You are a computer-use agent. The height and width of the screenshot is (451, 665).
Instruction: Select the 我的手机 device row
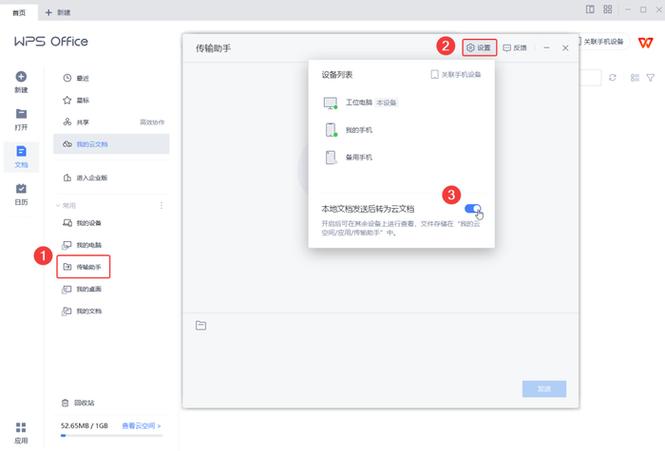click(401, 130)
